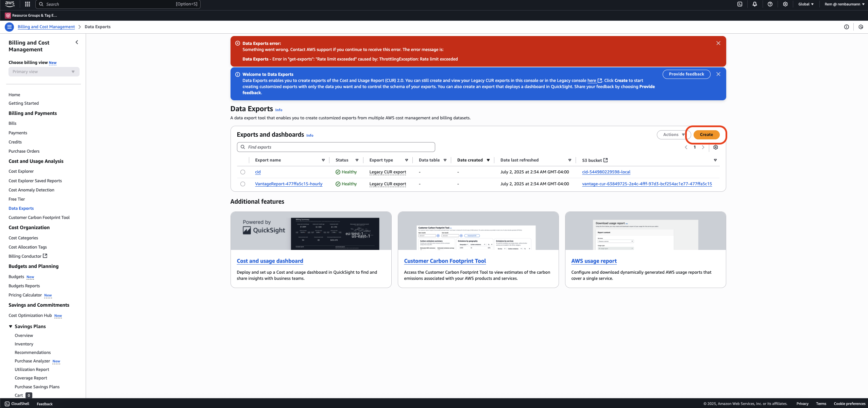Sort by Status column arrow
The width and height of the screenshot is (868, 408).
pyautogui.click(x=357, y=160)
